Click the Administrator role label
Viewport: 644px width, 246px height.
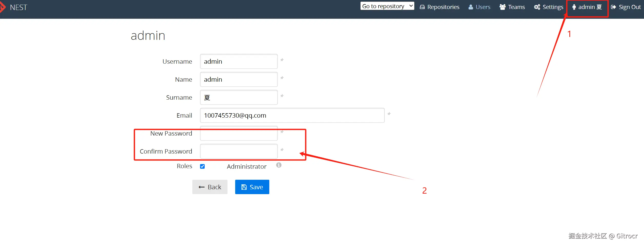tap(247, 167)
